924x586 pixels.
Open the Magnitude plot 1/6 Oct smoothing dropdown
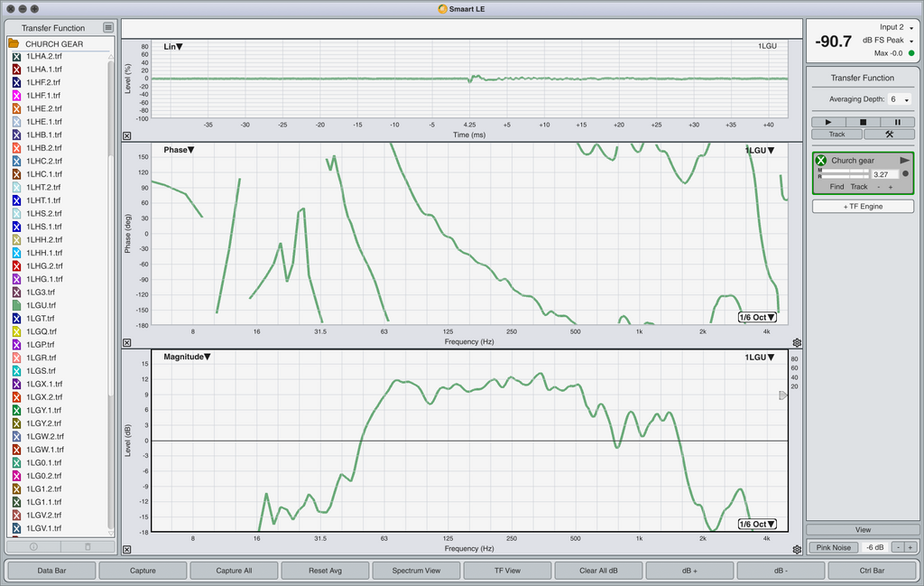click(757, 524)
